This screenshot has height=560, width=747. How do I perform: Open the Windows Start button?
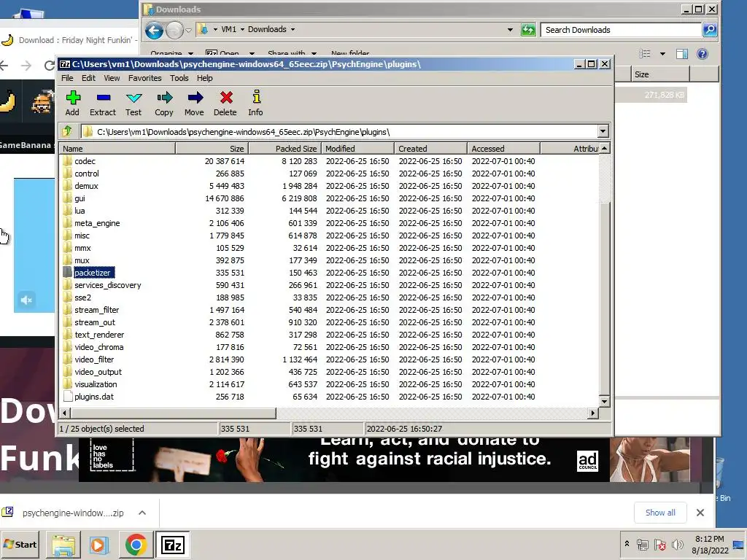click(x=20, y=544)
